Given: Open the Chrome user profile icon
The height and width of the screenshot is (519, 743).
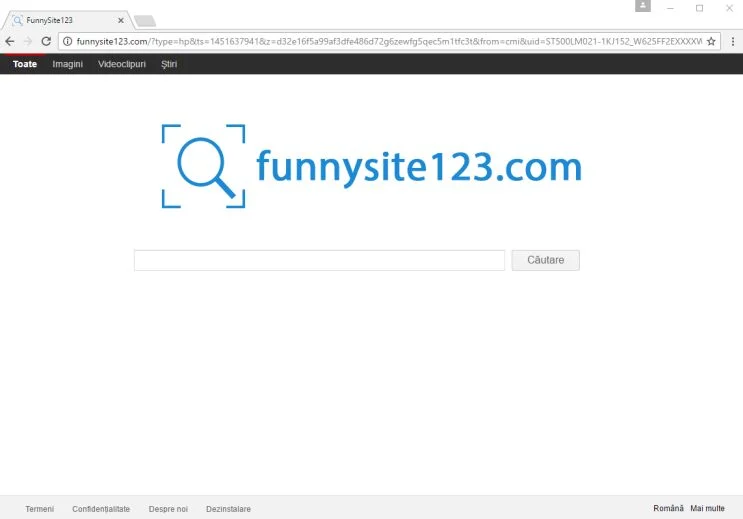Looking at the screenshot, I should click(x=643, y=6).
